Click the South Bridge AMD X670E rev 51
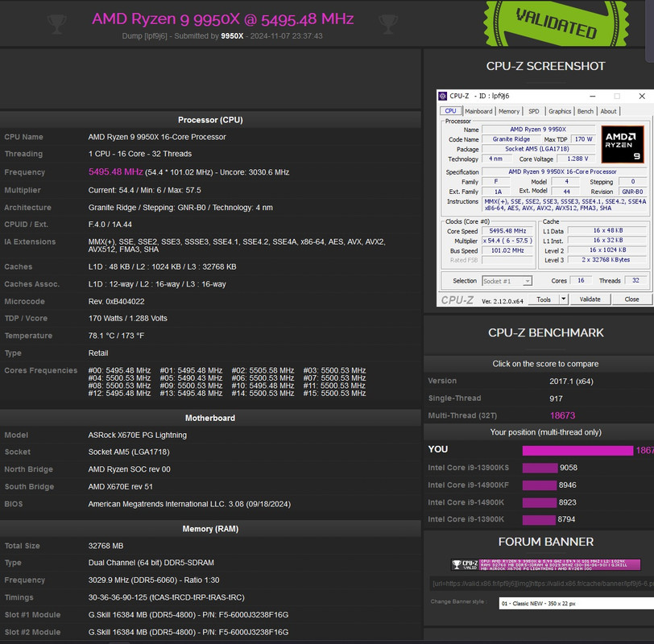The width and height of the screenshot is (654, 644). pos(120,486)
